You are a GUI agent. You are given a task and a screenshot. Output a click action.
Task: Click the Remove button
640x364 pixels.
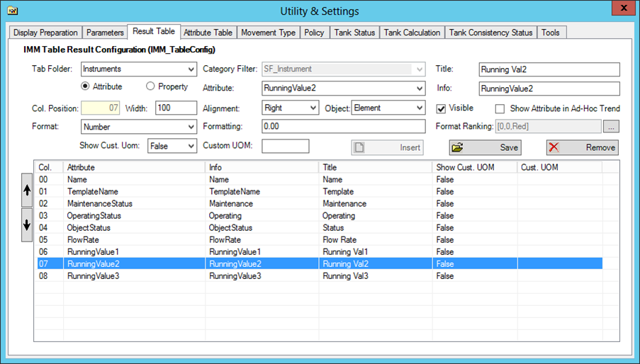coord(583,147)
